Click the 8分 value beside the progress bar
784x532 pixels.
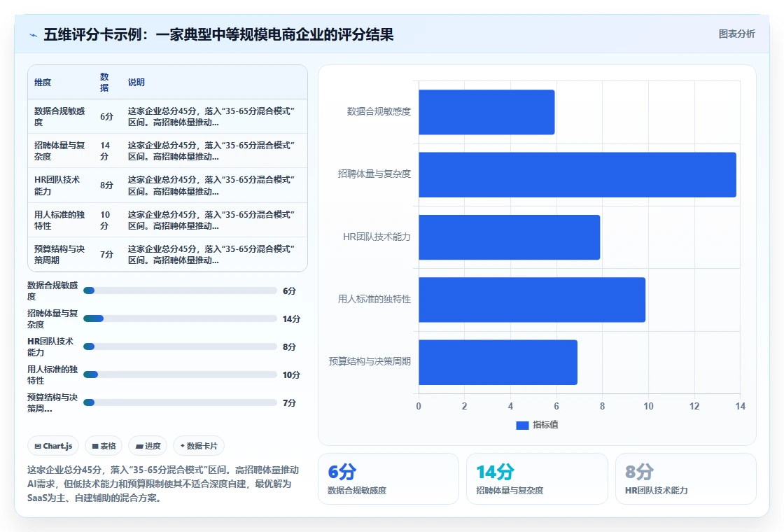pos(290,347)
